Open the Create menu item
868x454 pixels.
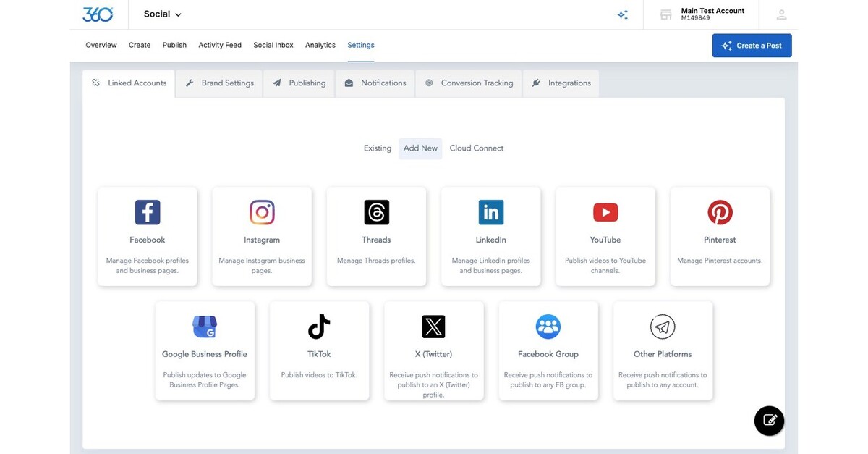[x=140, y=45]
